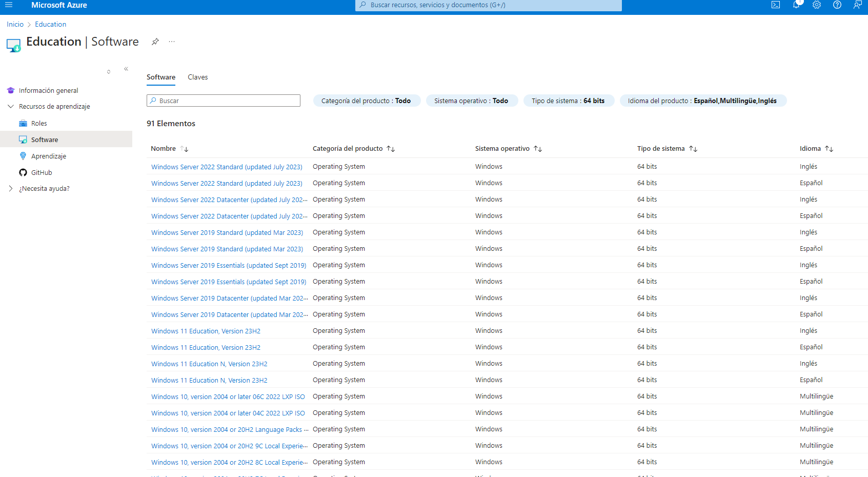Open portal settings gear
868x477 pixels.
click(817, 5)
